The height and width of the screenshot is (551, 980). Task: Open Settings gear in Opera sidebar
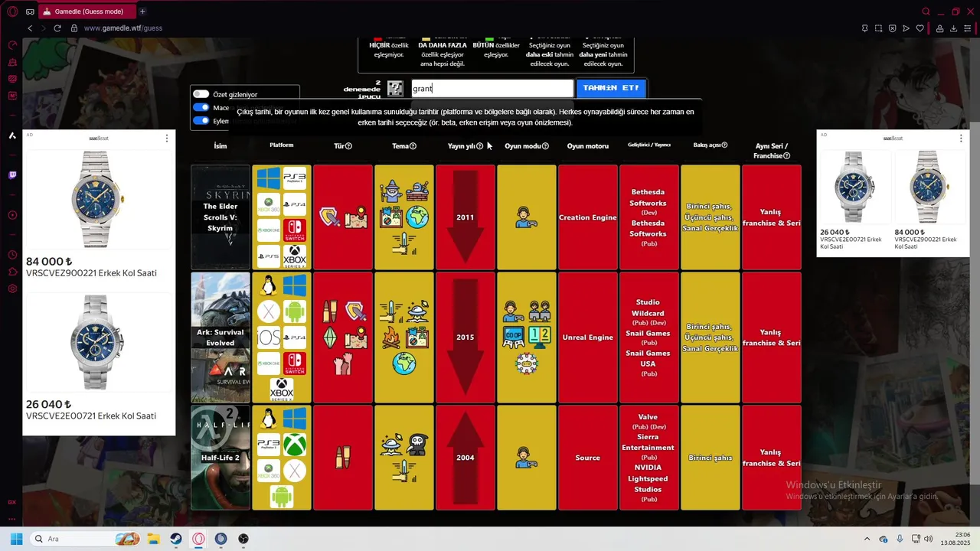[12, 289]
